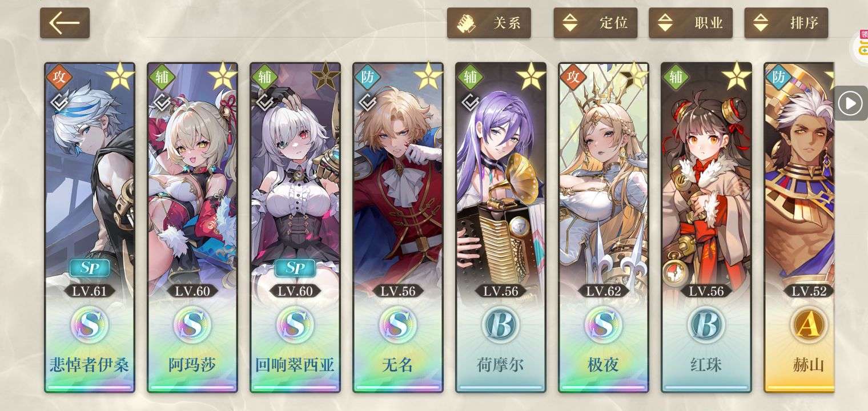The width and height of the screenshot is (868, 411).
Task: Click the 防 role badge on 无名
Action: coord(367,77)
